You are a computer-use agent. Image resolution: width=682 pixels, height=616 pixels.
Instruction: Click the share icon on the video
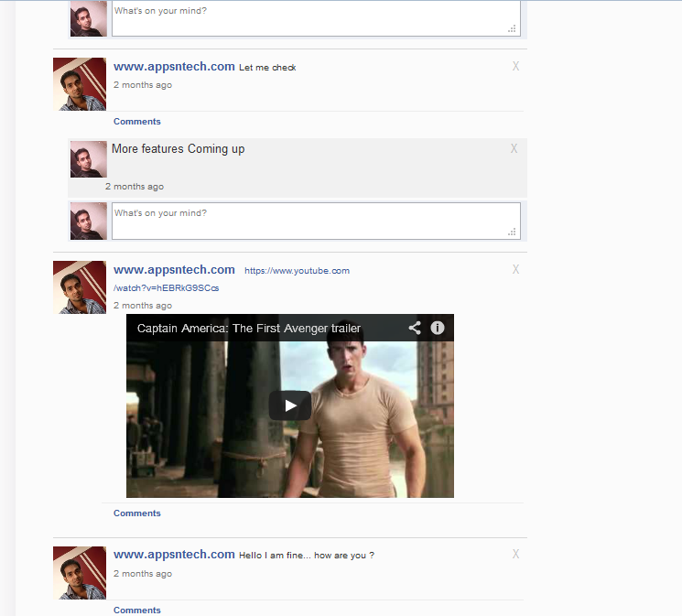[415, 328]
